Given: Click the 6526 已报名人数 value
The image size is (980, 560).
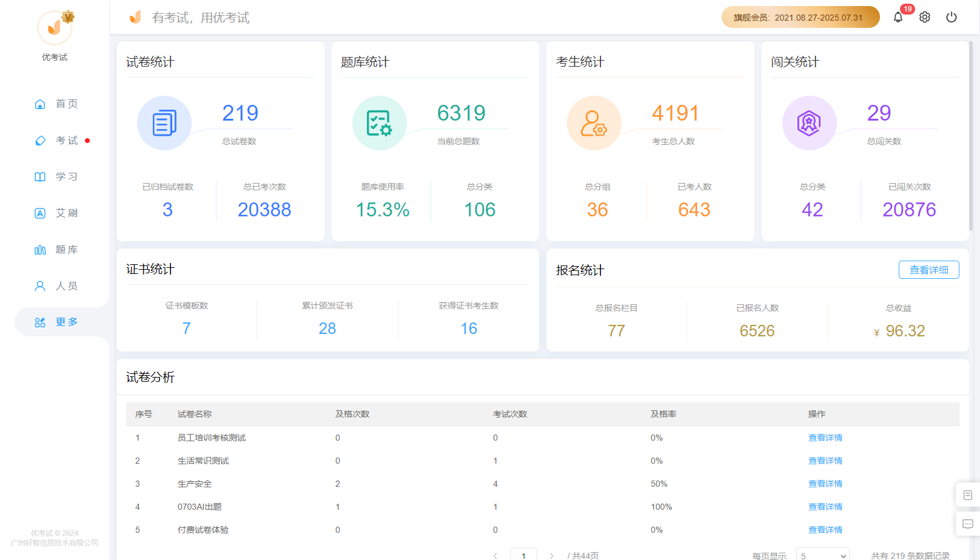Looking at the screenshot, I should click(757, 331).
